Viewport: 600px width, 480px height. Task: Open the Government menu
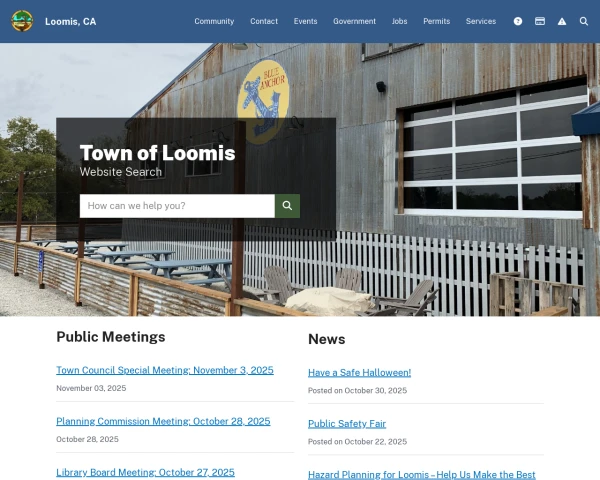[354, 21]
